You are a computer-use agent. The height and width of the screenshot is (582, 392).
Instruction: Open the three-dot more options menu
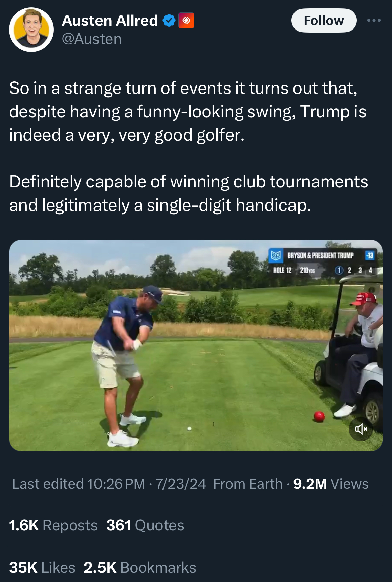coord(374,21)
